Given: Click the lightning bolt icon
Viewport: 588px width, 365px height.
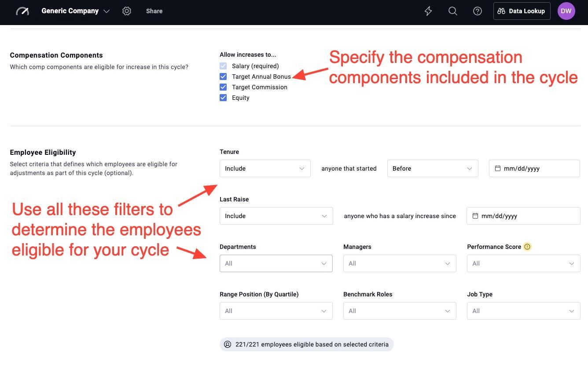Looking at the screenshot, I should 428,11.
